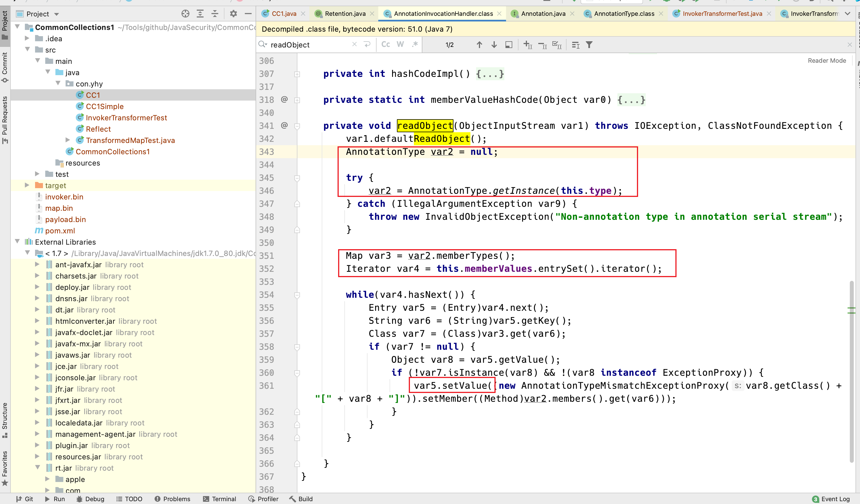Image resolution: width=860 pixels, height=504 pixels.
Task: Collapse all in Project tree
Action: point(215,14)
